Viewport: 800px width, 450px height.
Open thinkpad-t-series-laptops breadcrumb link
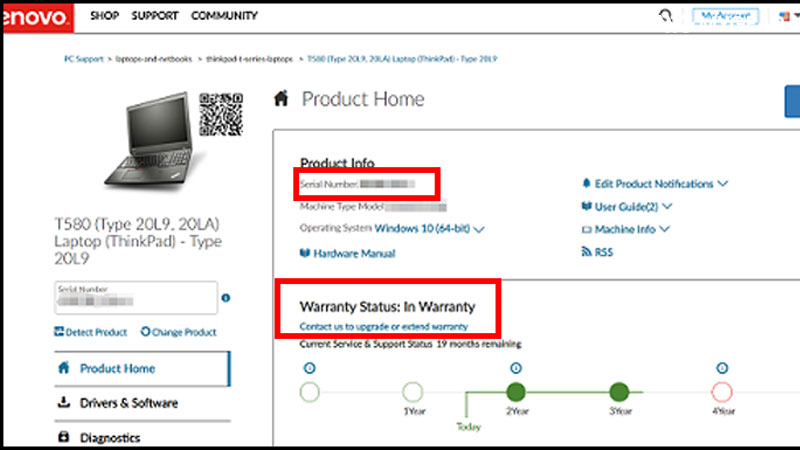coord(249,59)
